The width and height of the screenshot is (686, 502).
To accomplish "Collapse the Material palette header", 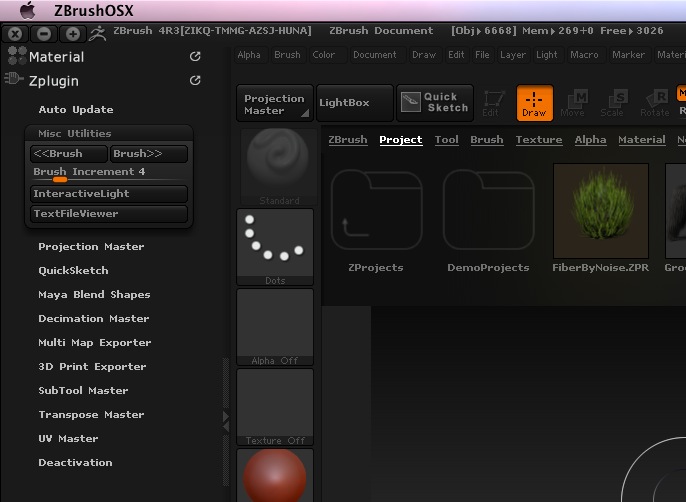I will click(56, 57).
